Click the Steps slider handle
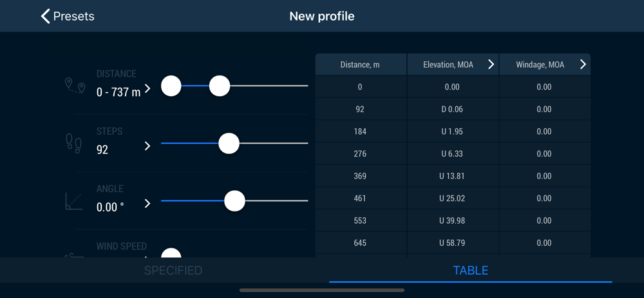 tap(229, 143)
